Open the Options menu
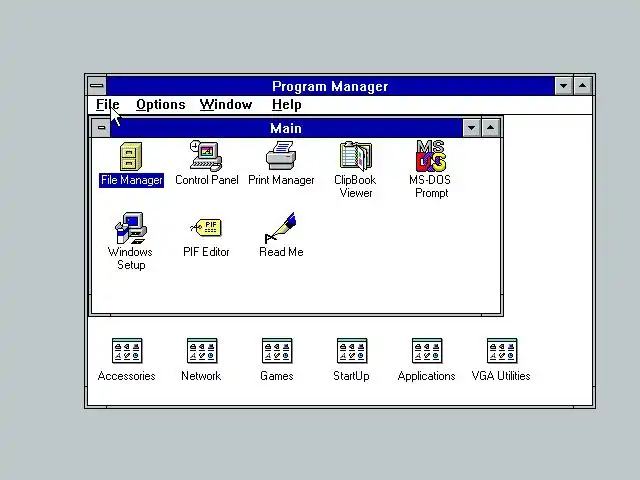This screenshot has height=480, width=640. [161, 104]
